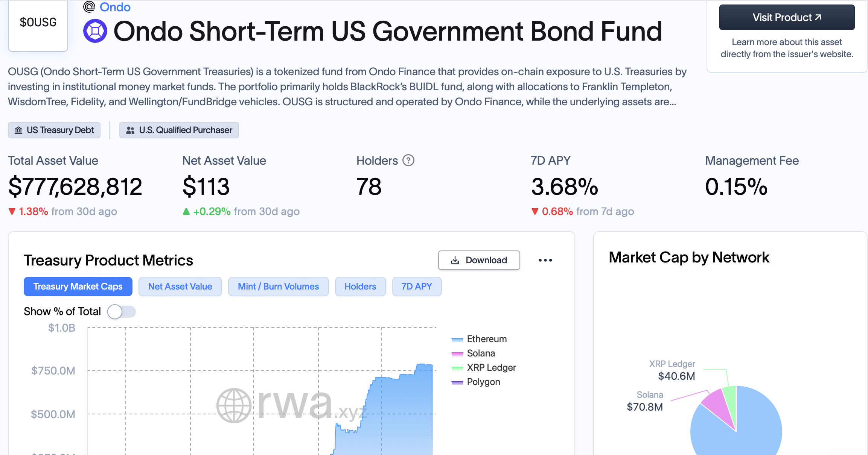Screen dimensions: 868x455
Task: Toggle Solana series in chart legend
Action: (473, 353)
